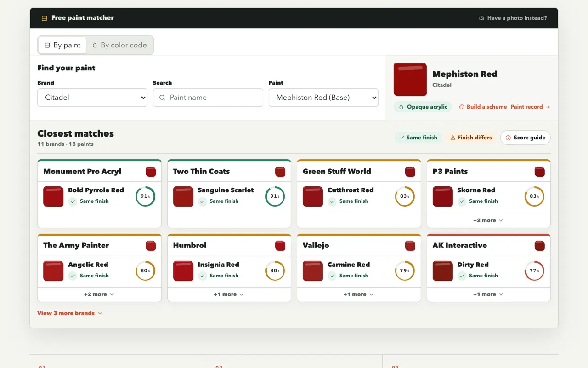Screen dimensions: 588x368
Task: Switch to the By paint tab
Action: pyautogui.click(x=62, y=45)
